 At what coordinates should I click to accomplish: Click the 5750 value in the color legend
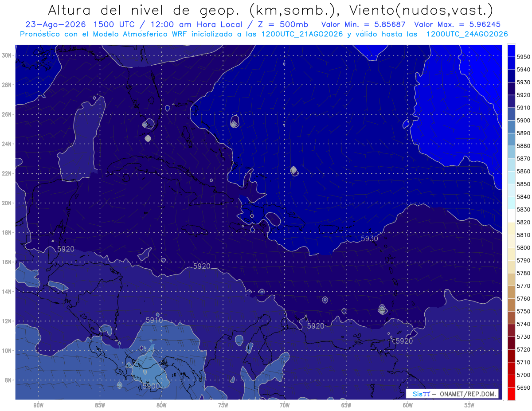point(524,311)
